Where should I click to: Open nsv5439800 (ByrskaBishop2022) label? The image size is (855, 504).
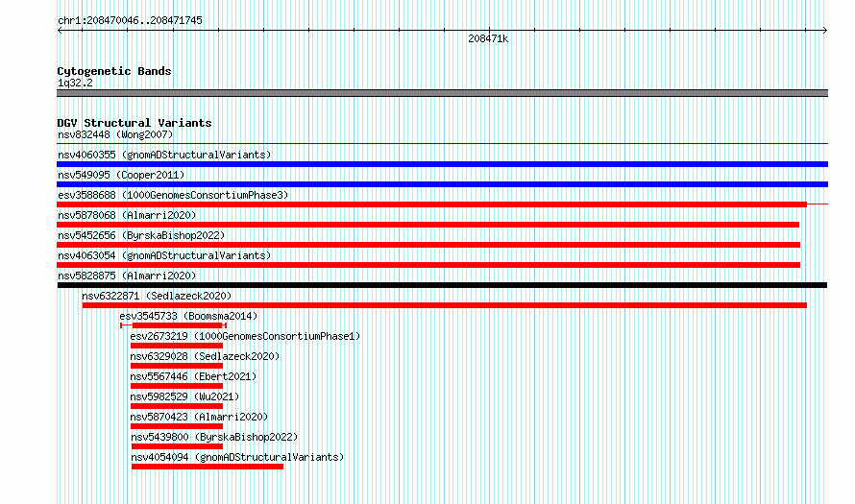coord(214,437)
